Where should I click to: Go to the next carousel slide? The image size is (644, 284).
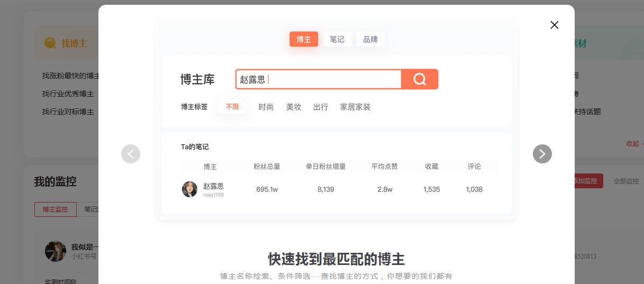[x=542, y=154]
